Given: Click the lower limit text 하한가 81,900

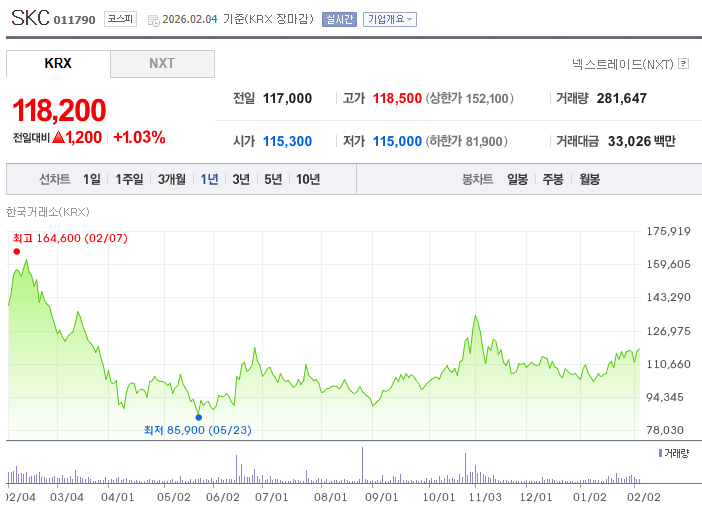Looking at the screenshot, I should click(x=467, y=141).
